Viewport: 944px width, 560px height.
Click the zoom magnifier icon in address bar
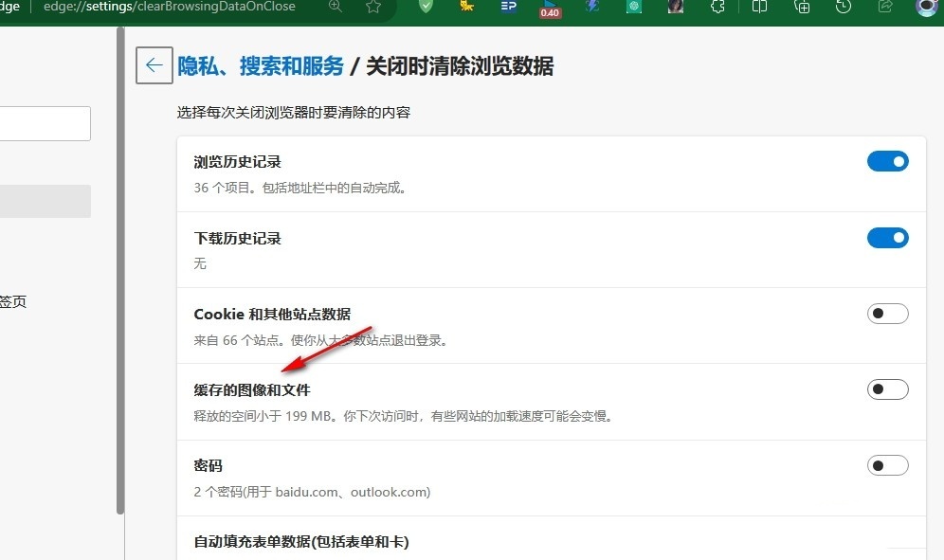(336, 7)
